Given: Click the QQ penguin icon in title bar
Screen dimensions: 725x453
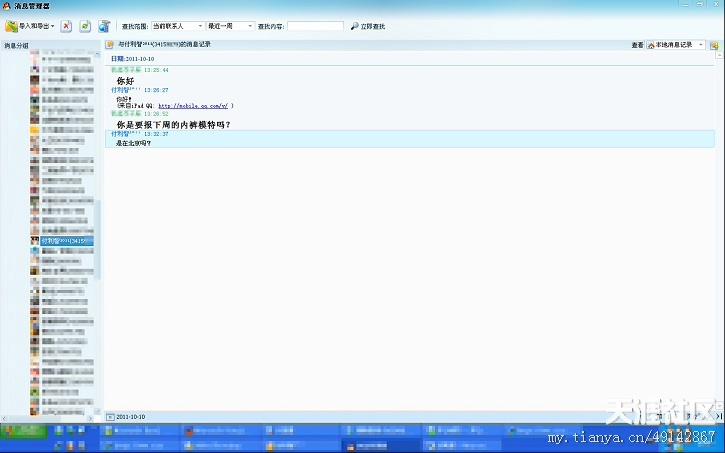Looking at the screenshot, I should tap(6, 6).
